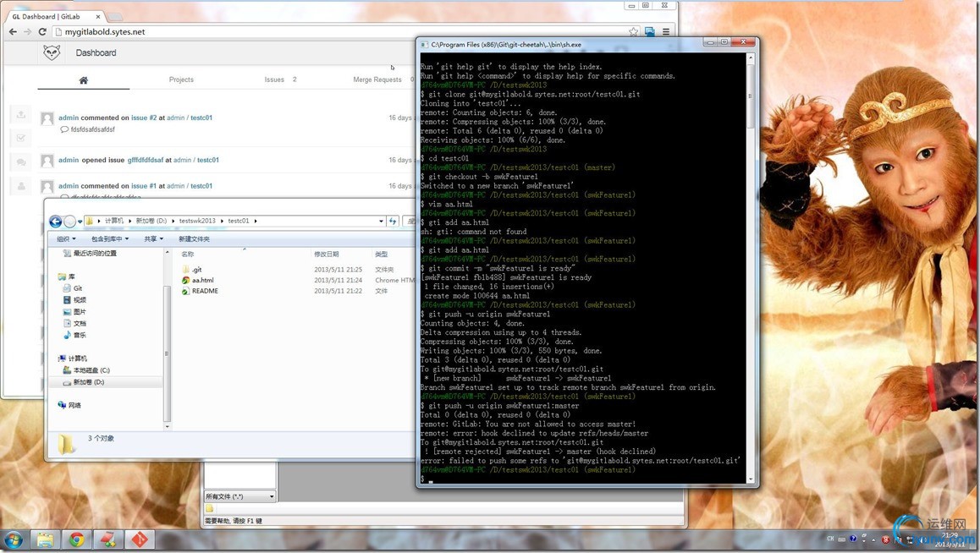Click the terminal scrollbar up arrow
The height and width of the screenshot is (553, 980).
(x=751, y=57)
